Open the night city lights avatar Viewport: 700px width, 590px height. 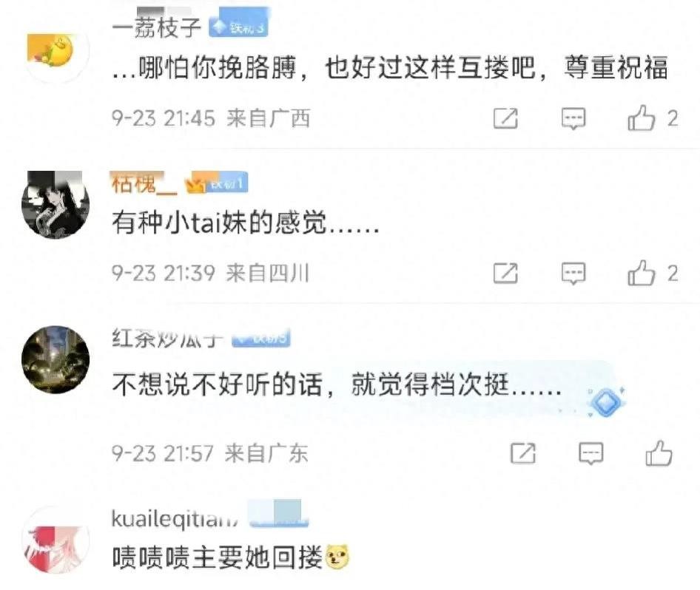[55, 359]
